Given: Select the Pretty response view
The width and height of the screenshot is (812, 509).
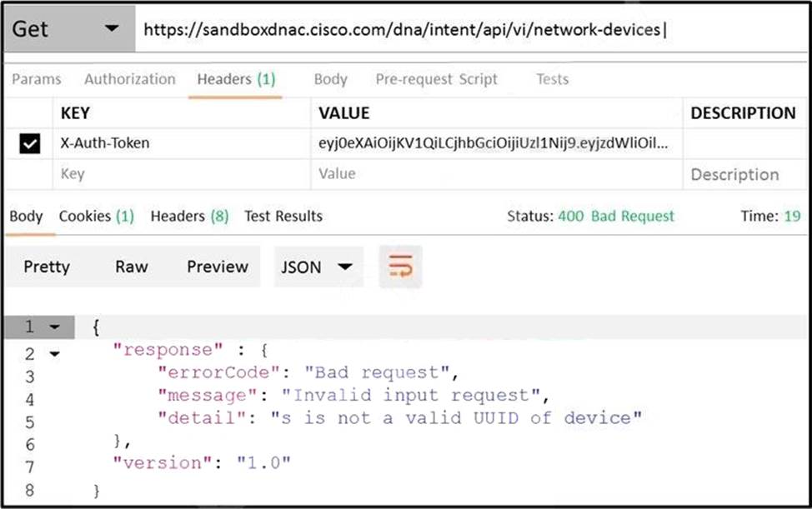Looking at the screenshot, I should click(47, 267).
